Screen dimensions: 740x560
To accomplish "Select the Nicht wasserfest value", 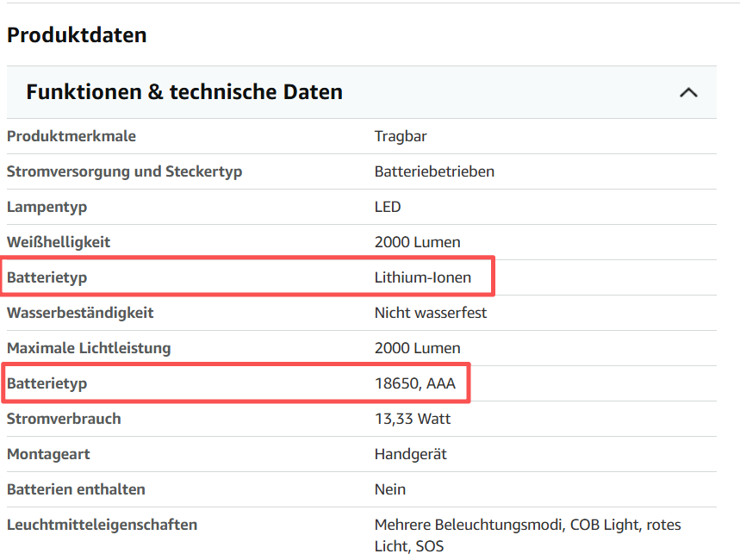I will (x=431, y=313).
